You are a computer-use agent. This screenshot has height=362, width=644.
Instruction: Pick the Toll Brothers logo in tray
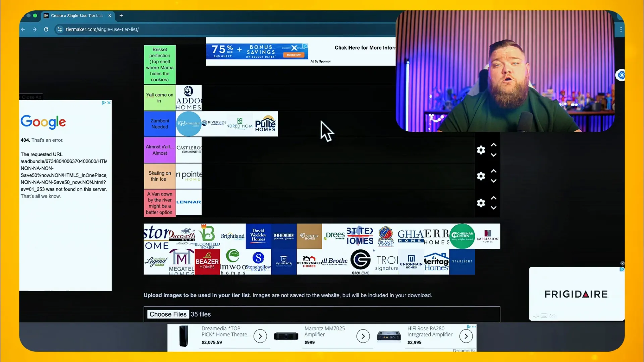[335, 262]
